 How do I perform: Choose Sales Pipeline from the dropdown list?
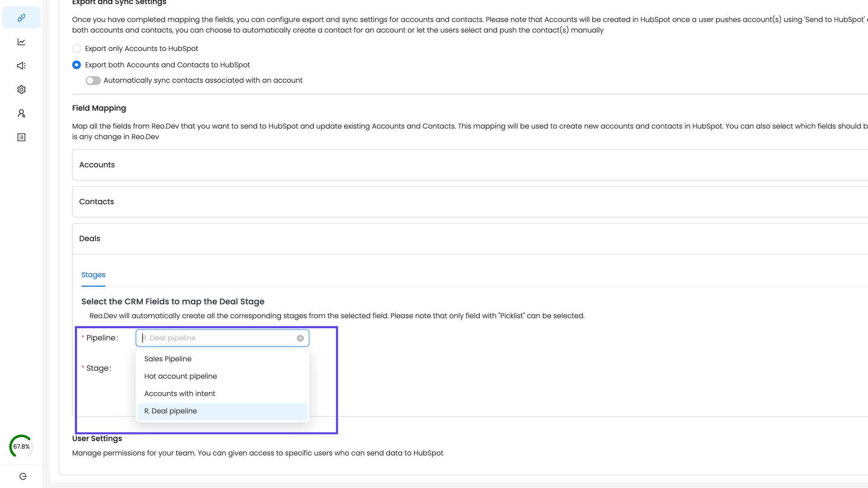click(x=168, y=359)
